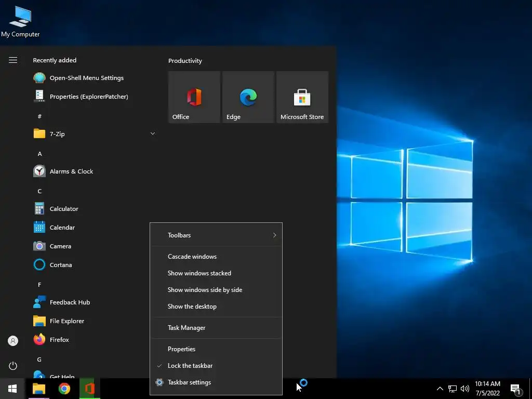
Task: Open the Action Center notifications
Action: click(516, 389)
